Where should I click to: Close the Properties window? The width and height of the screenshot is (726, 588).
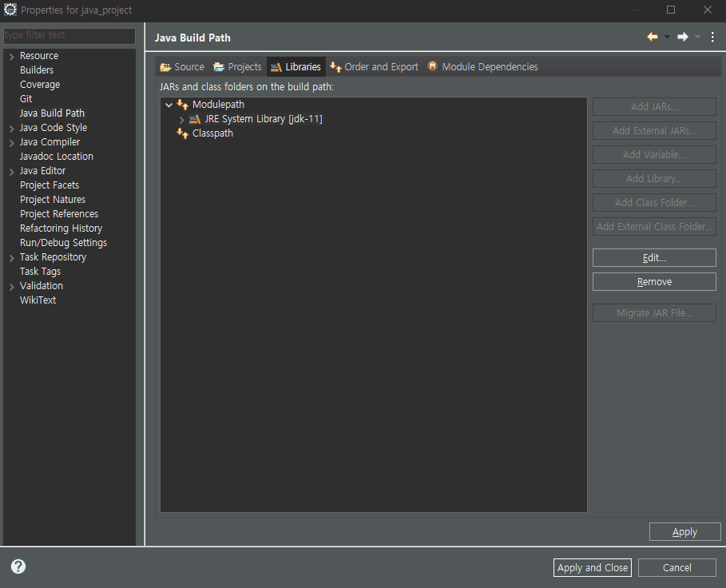click(x=708, y=10)
